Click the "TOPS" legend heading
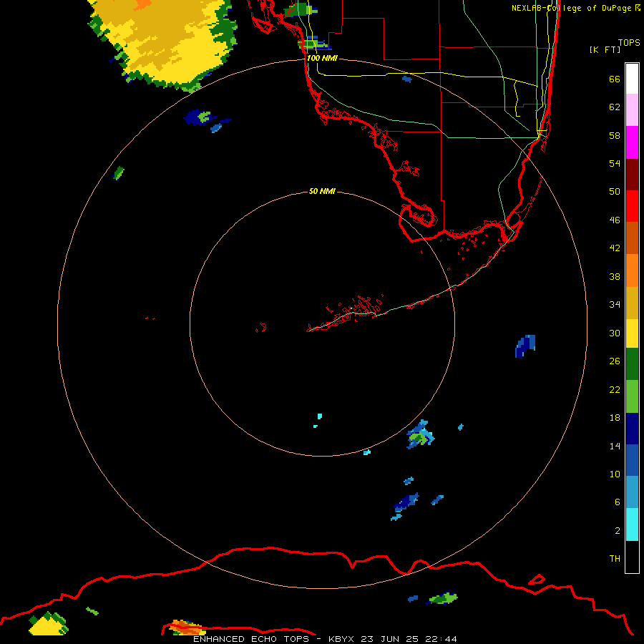The image size is (644, 644). click(629, 42)
